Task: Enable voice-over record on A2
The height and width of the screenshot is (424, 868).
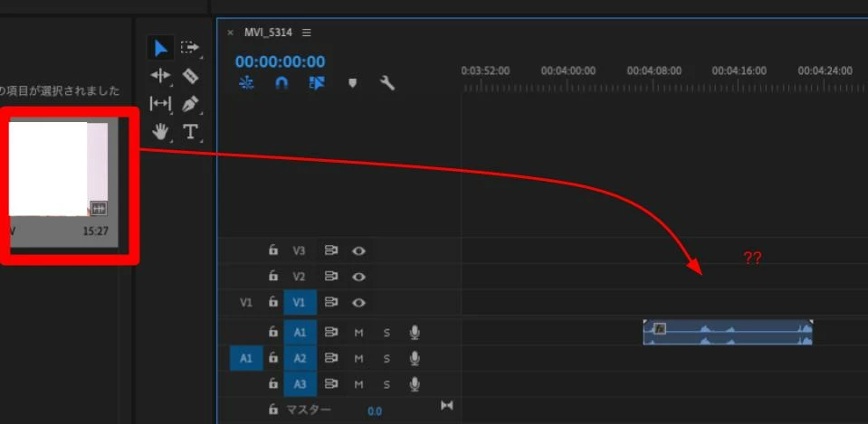Action: (x=415, y=358)
